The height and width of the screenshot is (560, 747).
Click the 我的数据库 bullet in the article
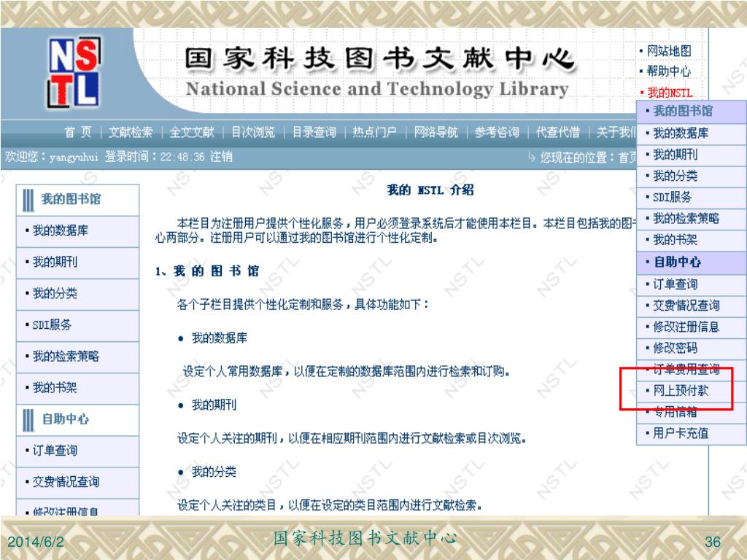tap(219, 338)
